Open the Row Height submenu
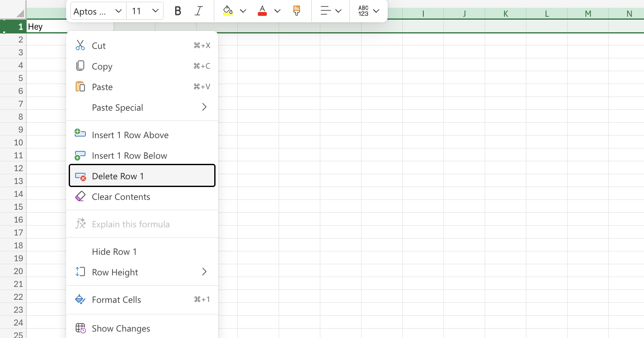Screen dimensions: 644x338 [142, 272]
